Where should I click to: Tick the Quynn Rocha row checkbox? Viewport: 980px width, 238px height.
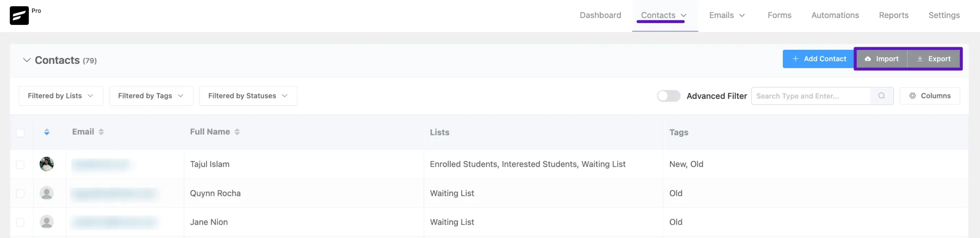tap(20, 193)
